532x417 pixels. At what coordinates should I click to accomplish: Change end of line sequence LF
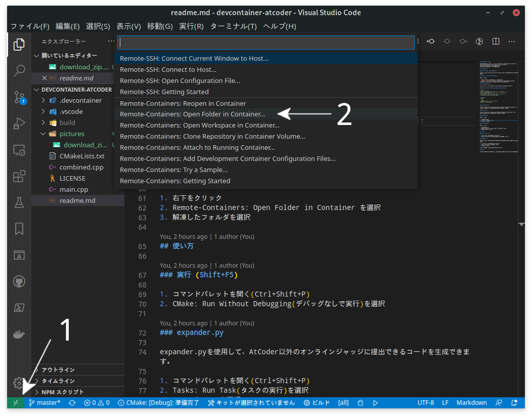click(x=445, y=403)
